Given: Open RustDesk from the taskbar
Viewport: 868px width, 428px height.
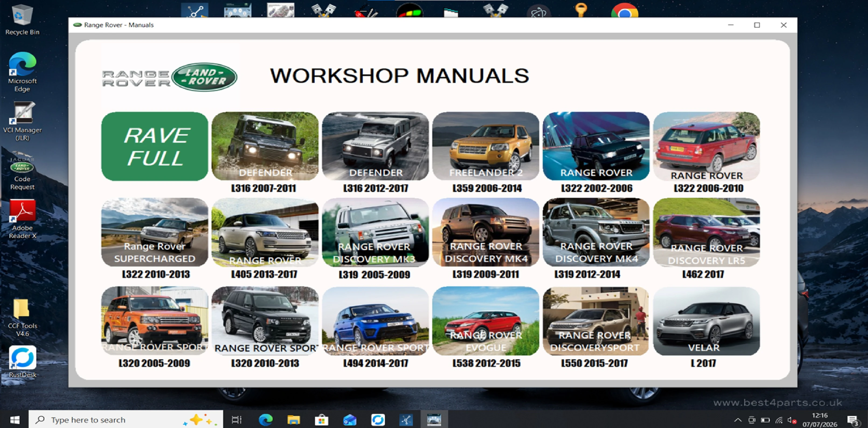Looking at the screenshot, I should click(378, 420).
